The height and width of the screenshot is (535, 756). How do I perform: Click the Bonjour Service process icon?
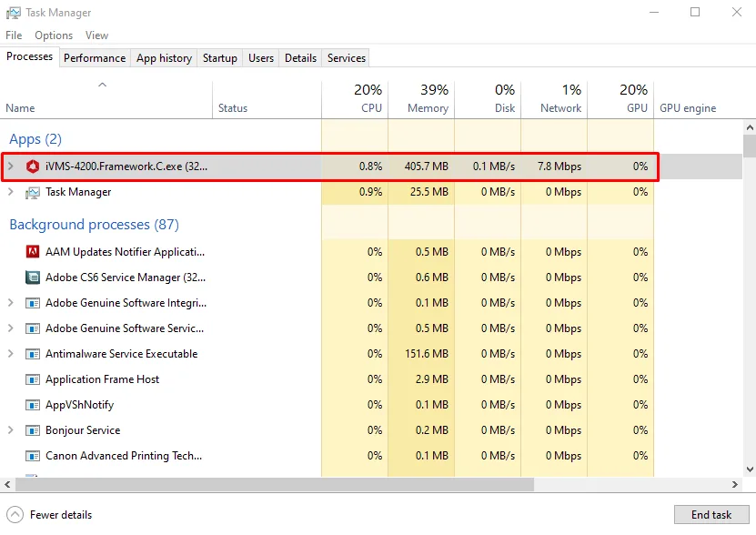click(33, 430)
